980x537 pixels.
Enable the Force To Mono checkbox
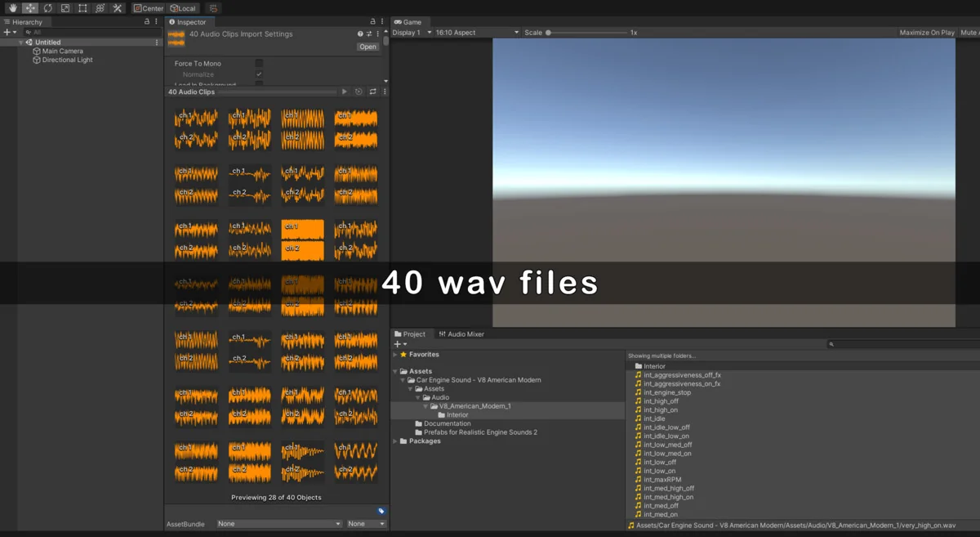pos(259,64)
